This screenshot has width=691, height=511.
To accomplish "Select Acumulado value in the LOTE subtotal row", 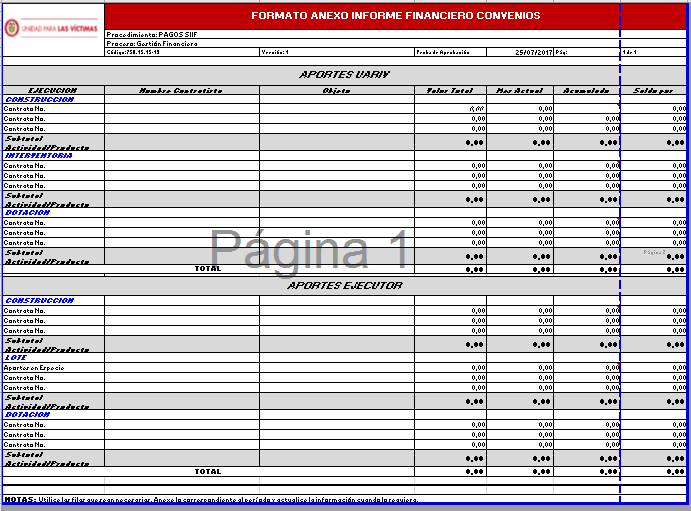I will coord(587,401).
